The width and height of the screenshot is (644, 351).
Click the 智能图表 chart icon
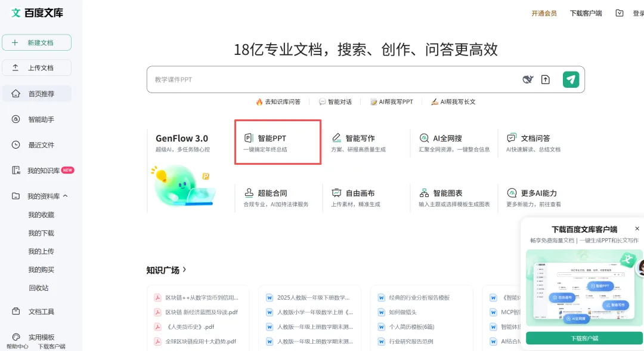point(424,192)
